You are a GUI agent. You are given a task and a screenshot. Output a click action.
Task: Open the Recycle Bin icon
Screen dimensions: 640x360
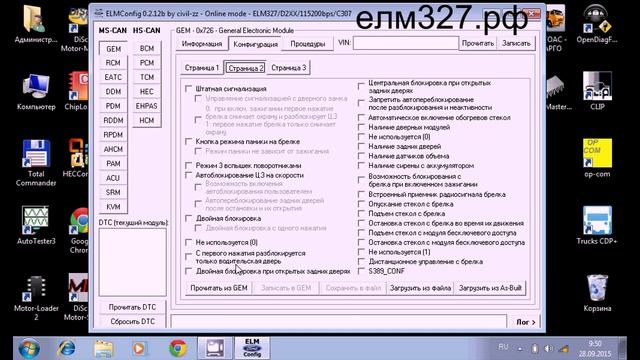(597, 293)
